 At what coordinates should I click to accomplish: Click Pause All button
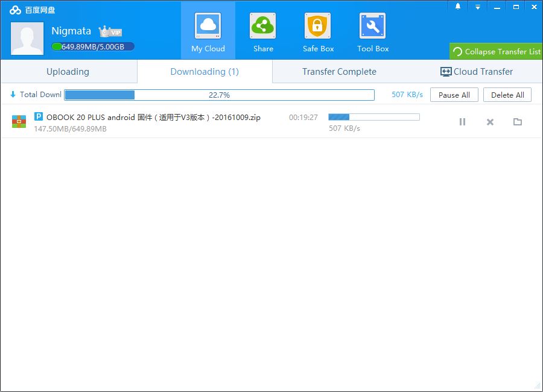pos(454,95)
